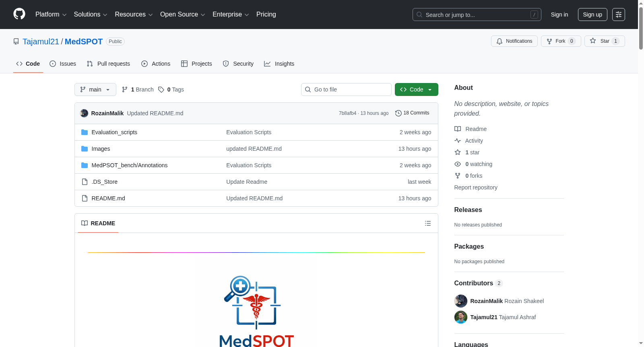The image size is (644, 347).
Task: Open the Packages section heading
Action: tap(469, 247)
